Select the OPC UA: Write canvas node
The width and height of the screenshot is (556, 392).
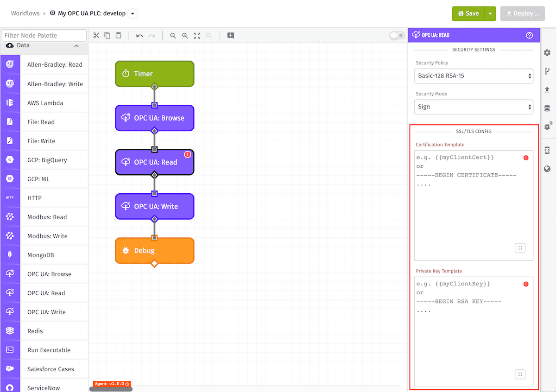tap(154, 207)
